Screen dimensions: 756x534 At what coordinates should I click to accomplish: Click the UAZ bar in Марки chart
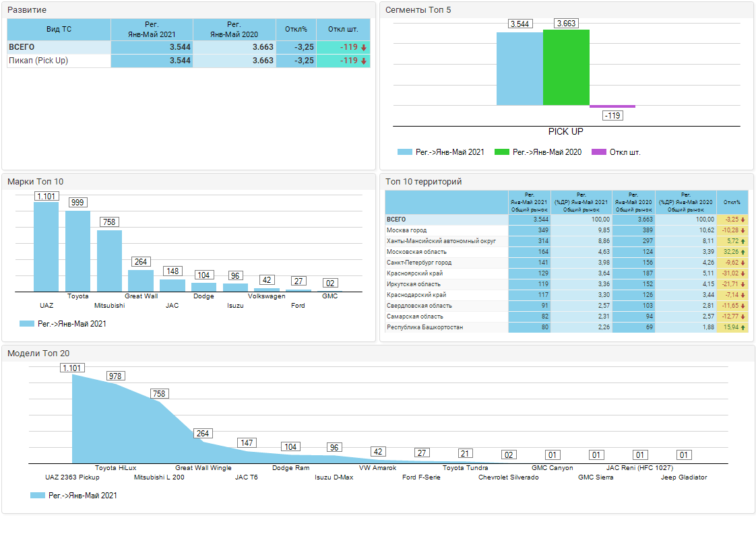click(x=46, y=246)
